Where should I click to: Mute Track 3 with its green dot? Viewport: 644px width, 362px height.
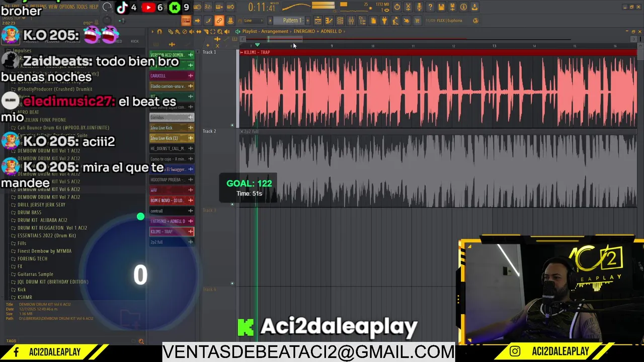tap(232, 283)
